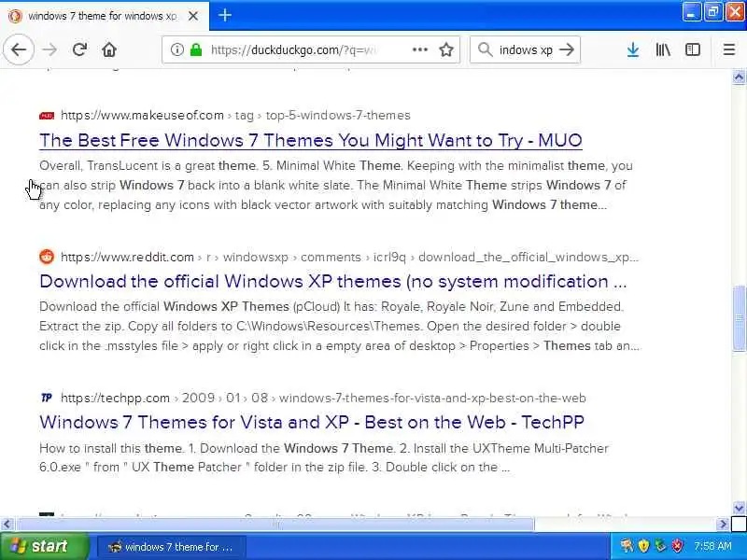This screenshot has height=560, width=747.
Task: Click the TechPP 'How to install this theme' snippet
Action: (324, 457)
